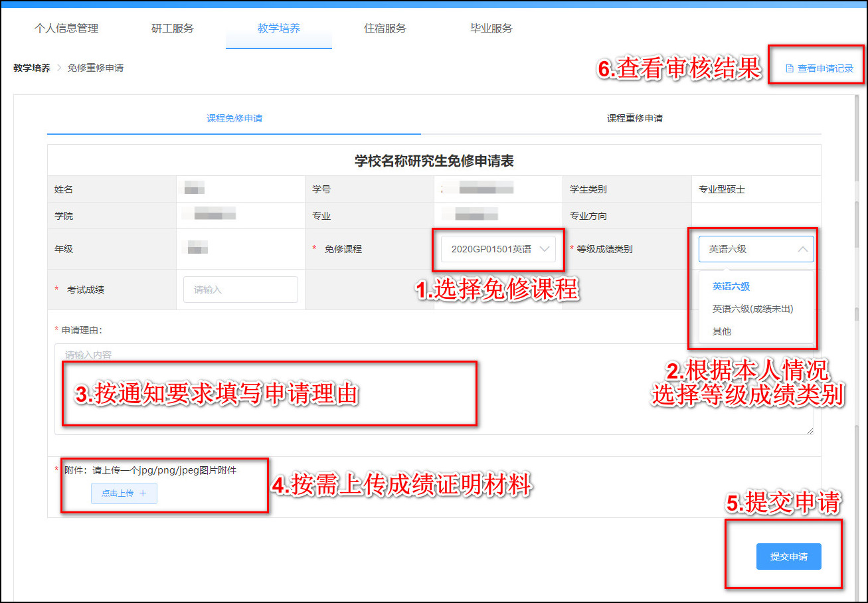The image size is (868, 603).
Task: Click the 附件 upload hint text
Action: [x=151, y=470]
